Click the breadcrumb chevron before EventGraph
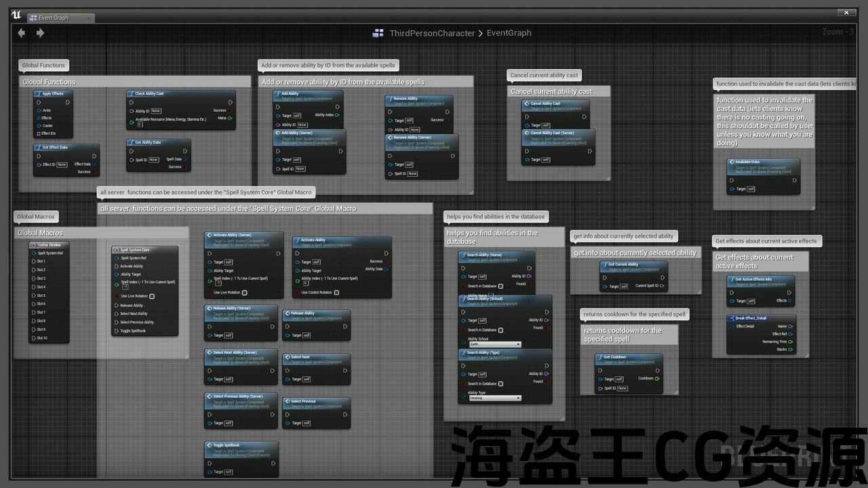The image size is (868, 488). click(x=481, y=33)
